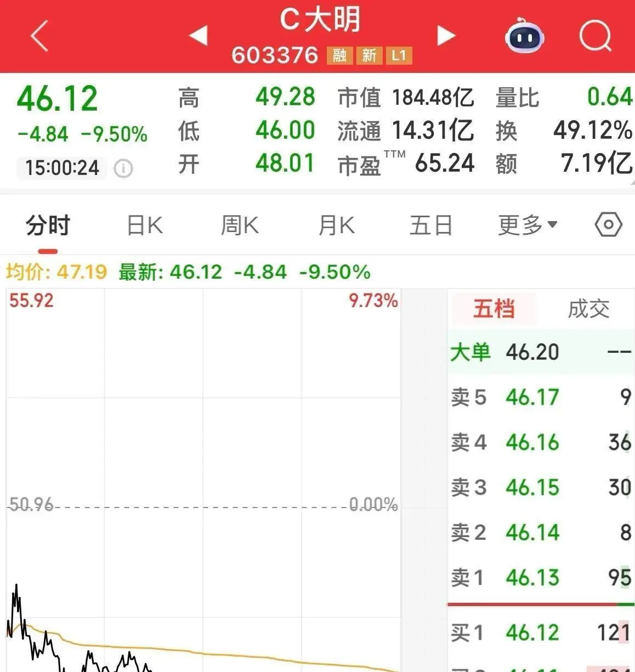Viewport: 635px width, 672px height.
Task: Select the 五档 order book tab
Action: click(493, 308)
